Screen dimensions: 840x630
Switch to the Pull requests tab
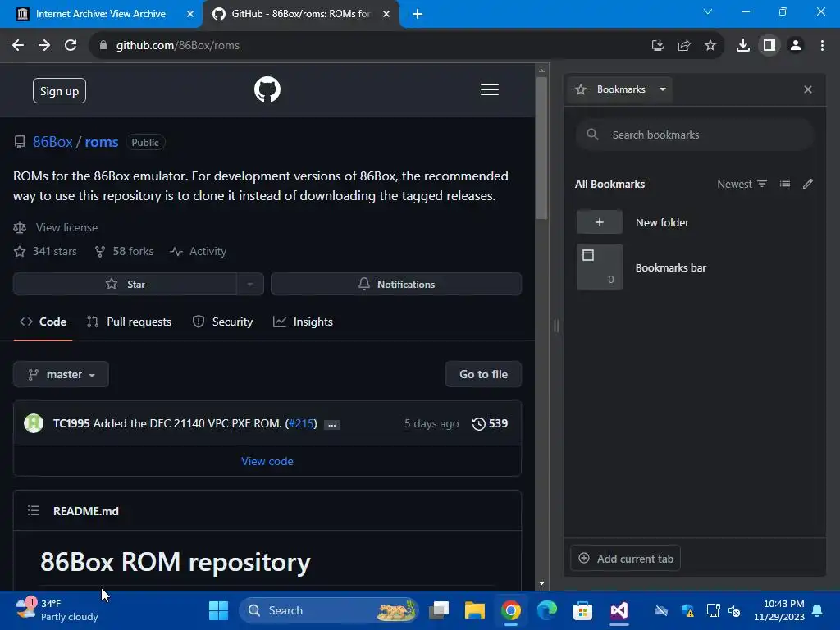(129, 322)
